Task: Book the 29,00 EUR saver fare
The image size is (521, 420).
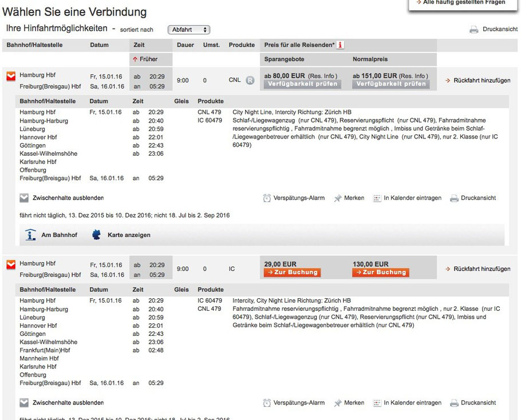Action: point(293,272)
